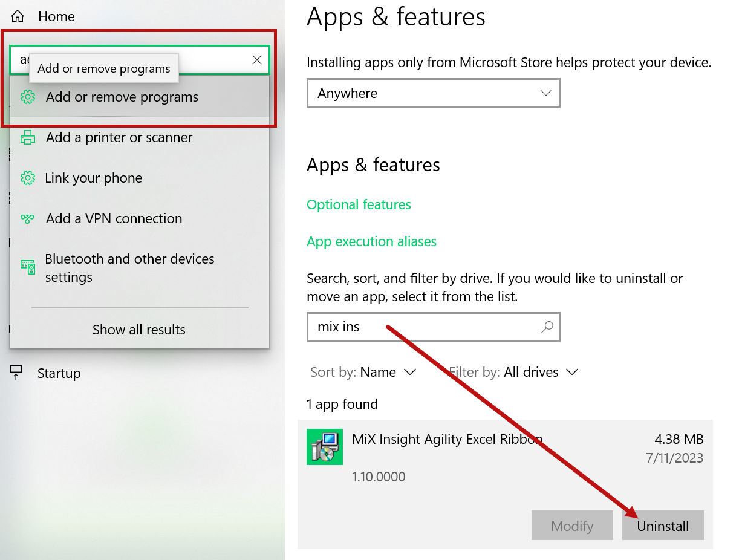Click the MiX Insight Agility installer icon
This screenshot has width=742, height=560.
[x=325, y=447]
